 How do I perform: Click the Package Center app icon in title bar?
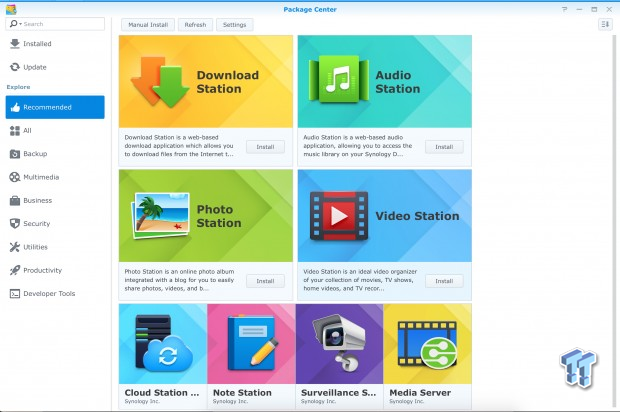11,9
